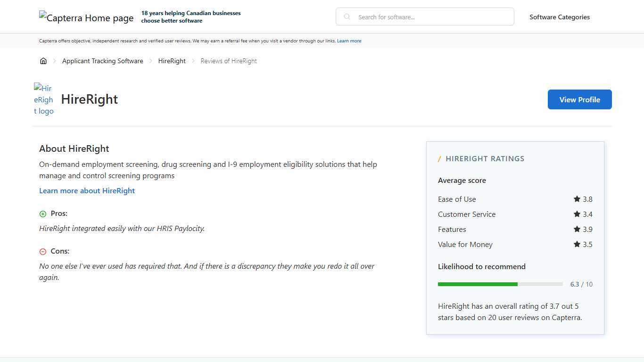
Task: Click the Features rating star icon
Action: pos(577,229)
